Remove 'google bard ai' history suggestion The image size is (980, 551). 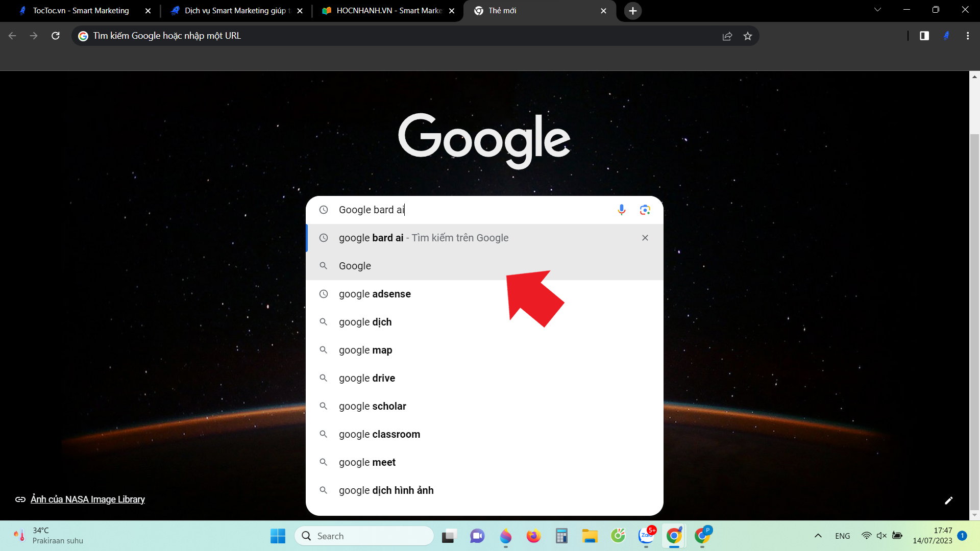pos(645,238)
